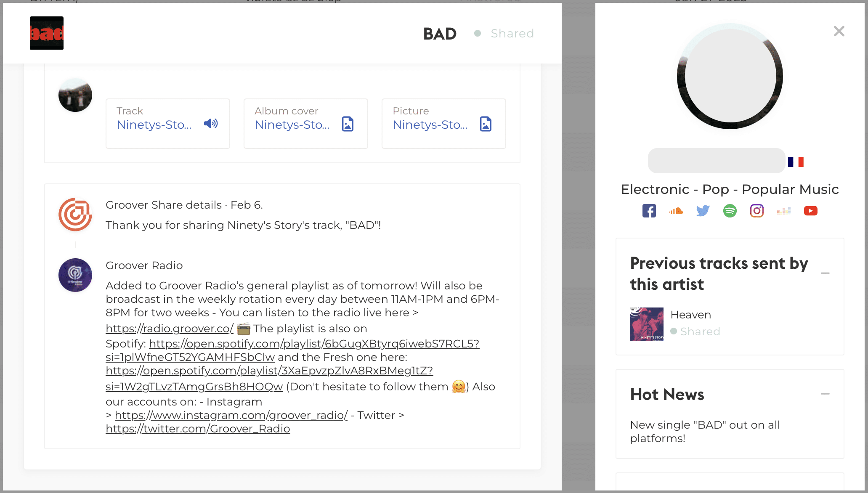The image size is (868, 493).
Task: Click the Electronic - Pop - Popular Music genres
Action: coord(730,189)
